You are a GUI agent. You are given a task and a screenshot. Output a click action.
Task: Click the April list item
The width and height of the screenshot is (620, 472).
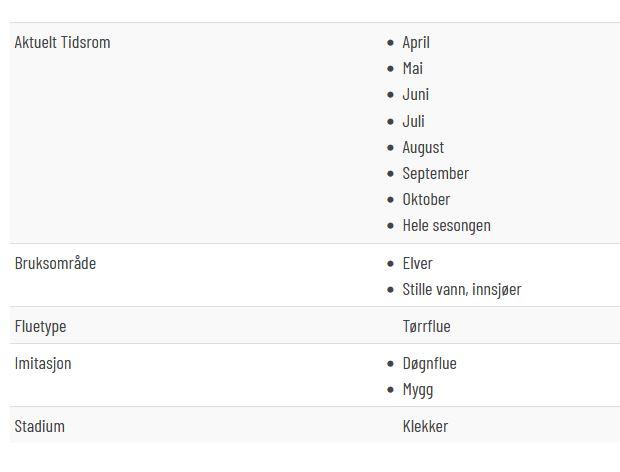click(x=416, y=43)
